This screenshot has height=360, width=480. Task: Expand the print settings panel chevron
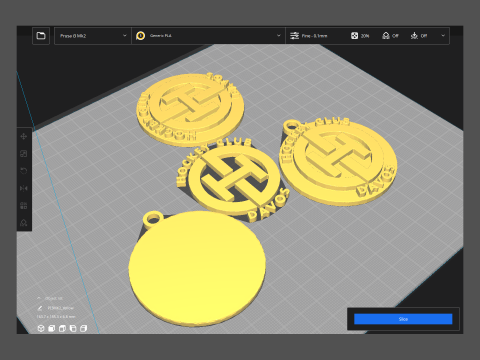pyautogui.click(x=443, y=35)
